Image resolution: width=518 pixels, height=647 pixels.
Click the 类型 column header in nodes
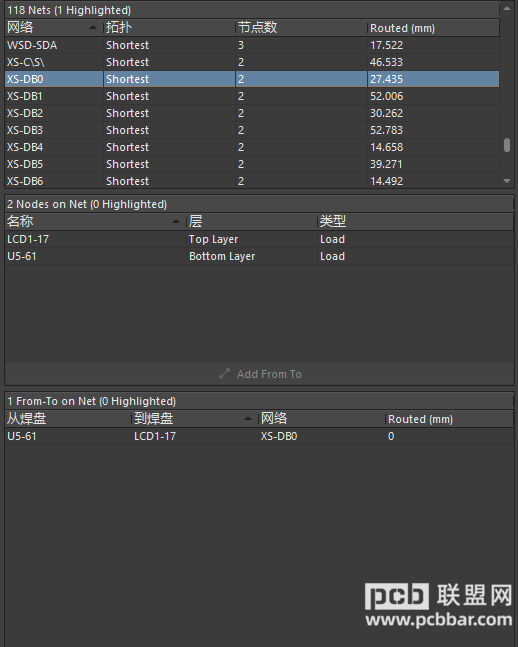415,222
